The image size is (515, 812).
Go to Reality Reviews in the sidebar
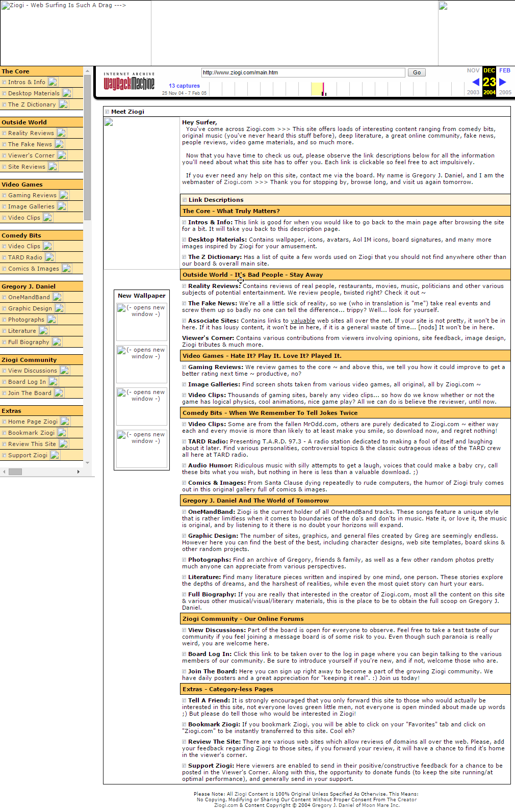pos(31,133)
